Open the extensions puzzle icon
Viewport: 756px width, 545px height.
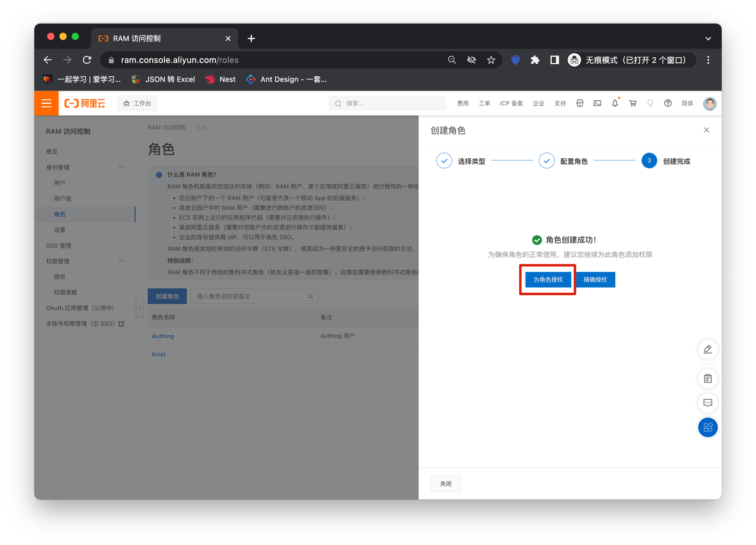[x=535, y=60]
